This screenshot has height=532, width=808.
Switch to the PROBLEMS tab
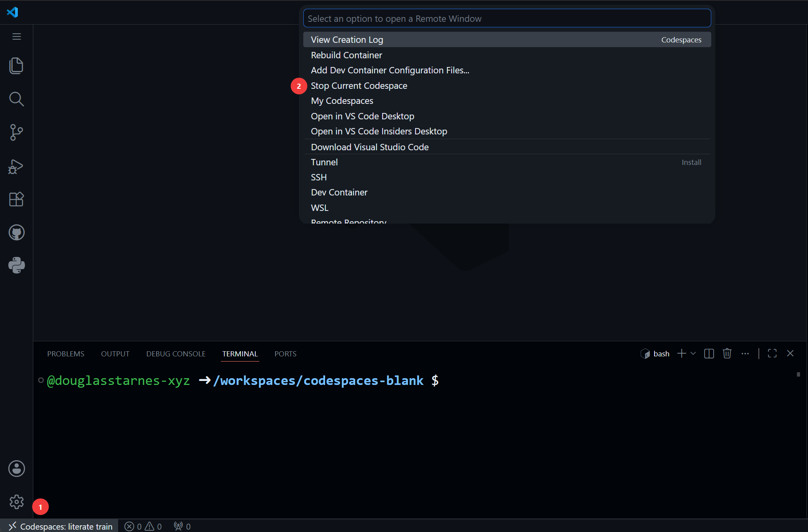[x=66, y=354]
